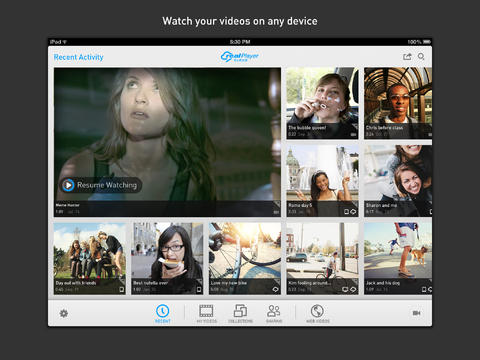Open the Best nutella ever thumbnail

(167, 259)
